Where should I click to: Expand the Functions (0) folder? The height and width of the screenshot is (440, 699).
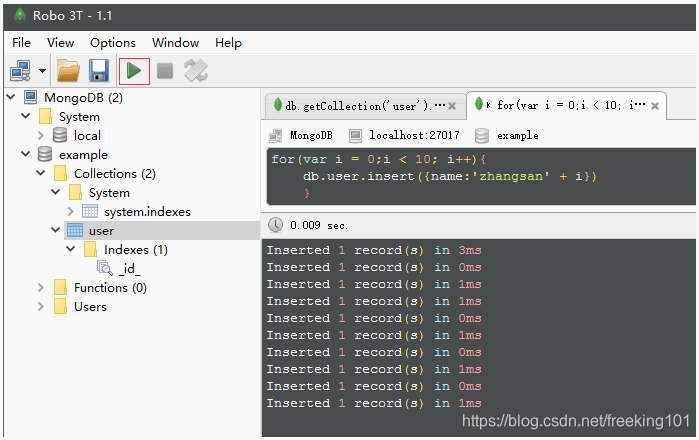pyautogui.click(x=41, y=288)
